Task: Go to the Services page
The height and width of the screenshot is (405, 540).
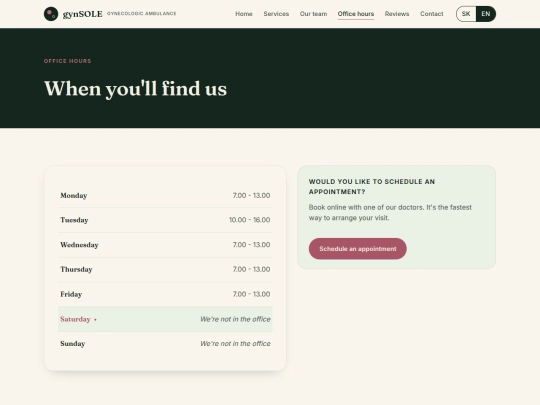Action: coord(276,14)
